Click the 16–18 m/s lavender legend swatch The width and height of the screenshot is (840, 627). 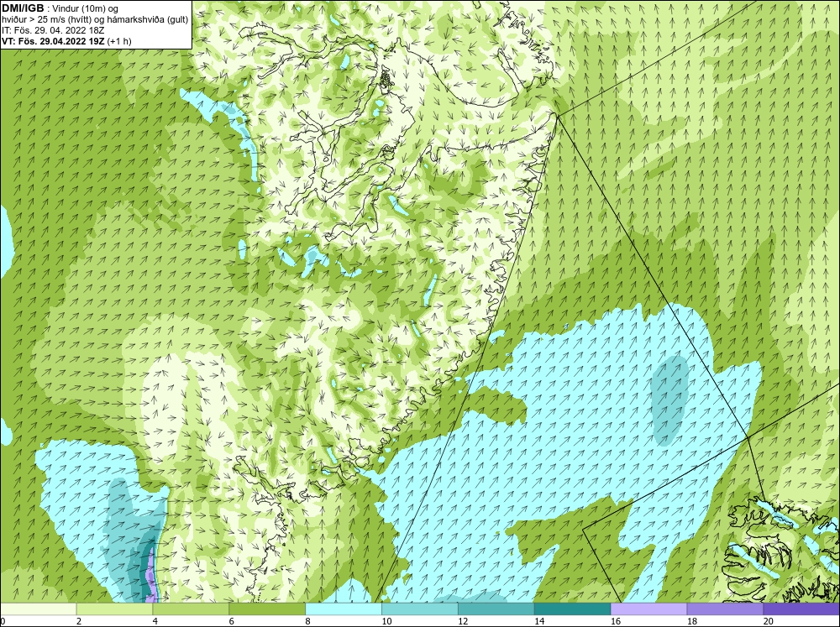coord(648,609)
